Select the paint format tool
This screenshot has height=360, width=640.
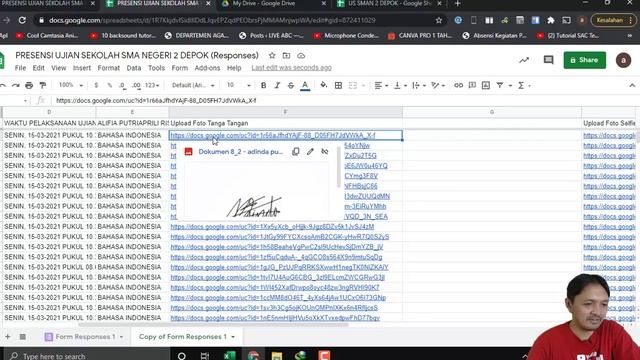42,85
